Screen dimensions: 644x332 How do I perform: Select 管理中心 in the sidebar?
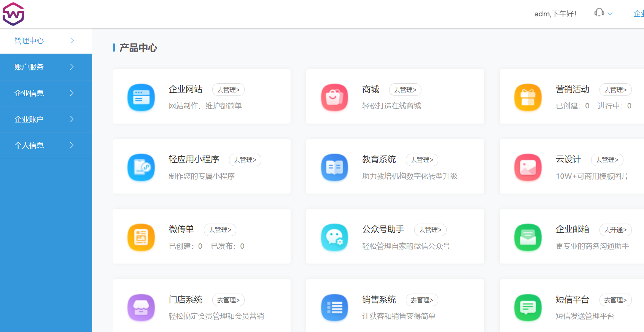pyautogui.click(x=46, y=41)
